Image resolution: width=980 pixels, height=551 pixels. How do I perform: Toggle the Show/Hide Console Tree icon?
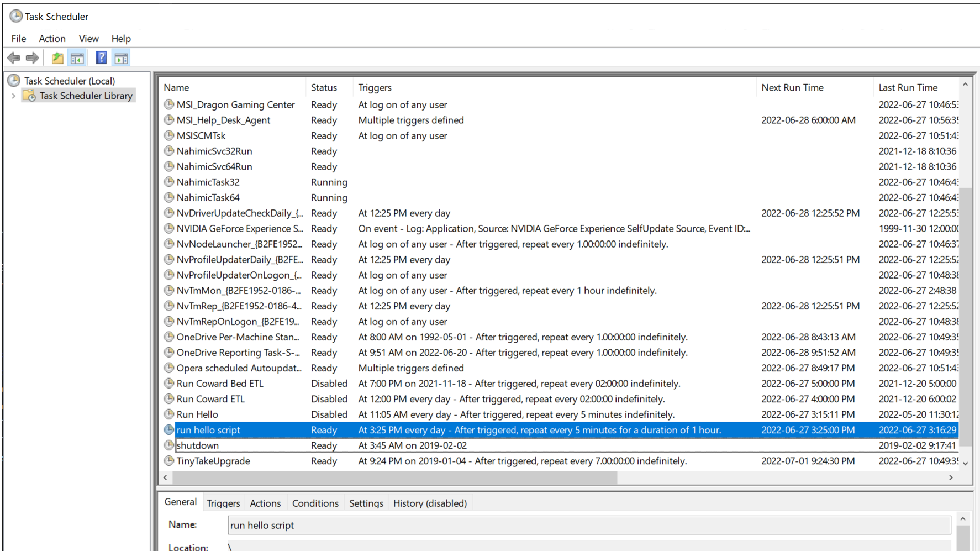tap(77, 58)
